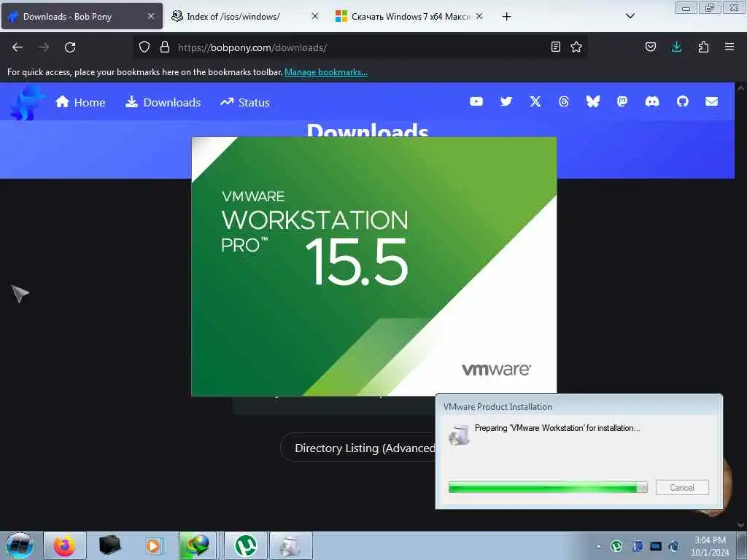Viewport: 747px width, 560px height.
Task: Open Firefox from the taskbar
Action: pos(65,545)
